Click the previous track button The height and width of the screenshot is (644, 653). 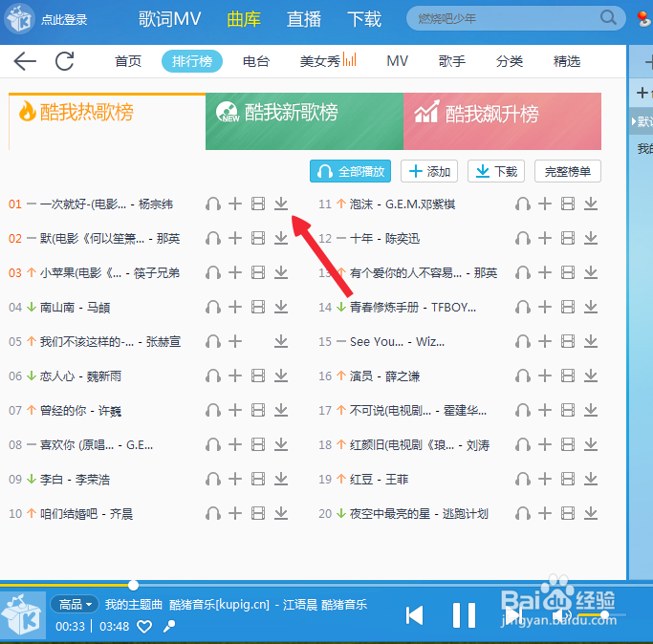tap(414, 615)
